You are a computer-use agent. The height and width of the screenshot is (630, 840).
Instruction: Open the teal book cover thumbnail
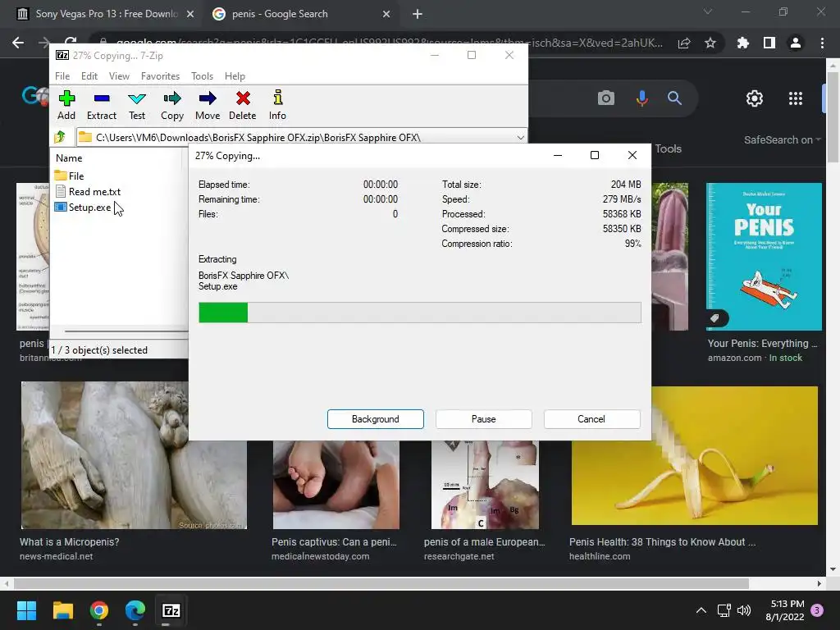coord(764,257)
